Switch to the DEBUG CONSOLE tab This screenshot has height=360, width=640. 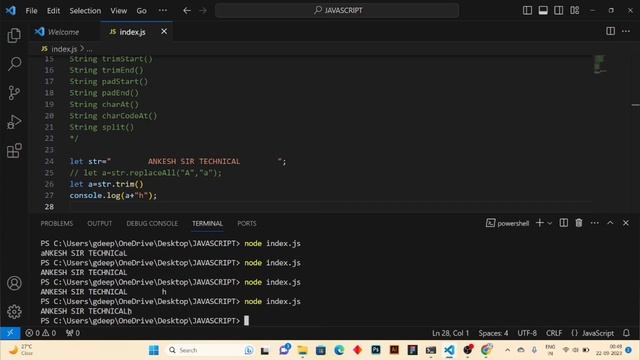coord(152,223)
